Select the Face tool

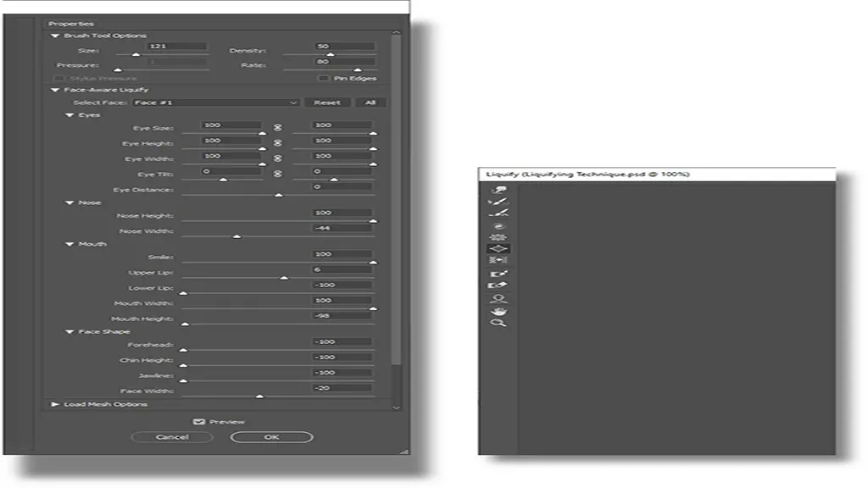click(498, 299)
